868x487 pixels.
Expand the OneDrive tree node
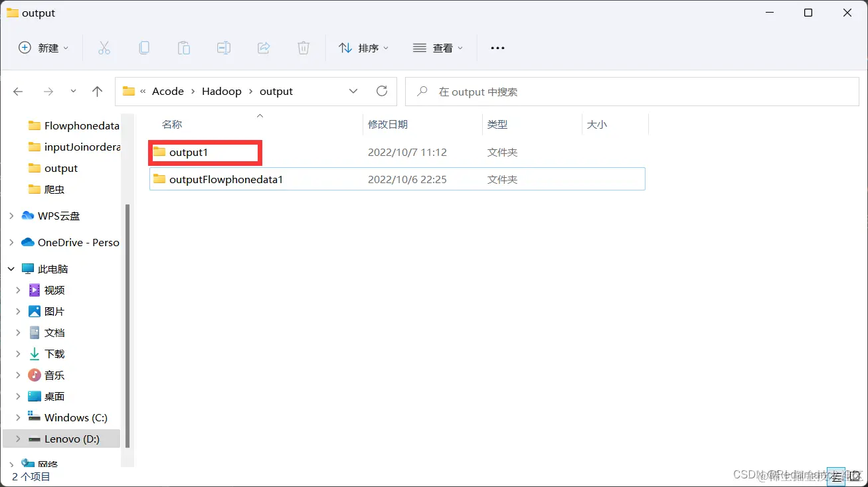click(x=11, y=243)
